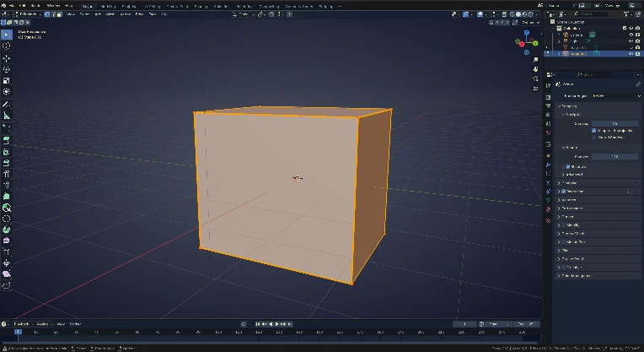Screen dimensions: 644x352
Task: Open the Global transform orientation dropdown
Action: (x=244, y=14)
